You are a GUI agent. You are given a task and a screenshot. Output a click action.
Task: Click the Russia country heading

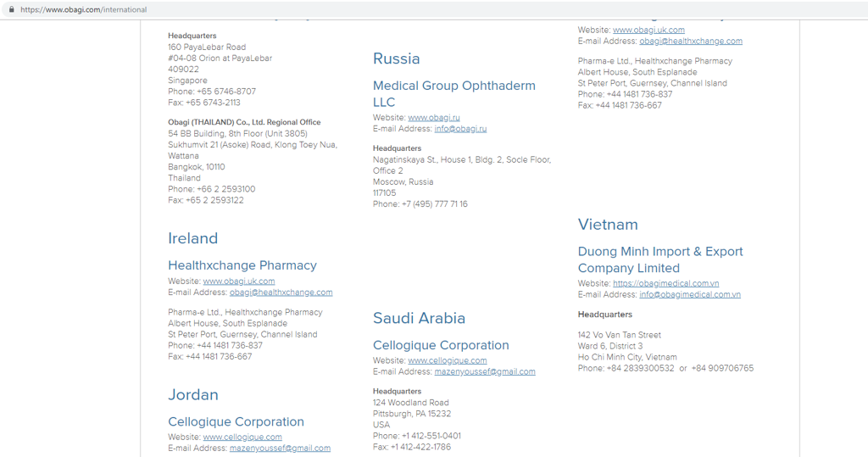coord(396,59)
